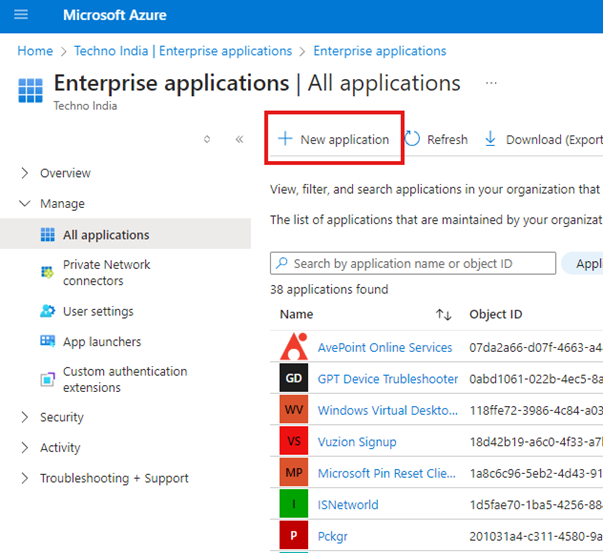
Task: Open Microsoft Pin Reset Client application
Action: click(386, 473)
